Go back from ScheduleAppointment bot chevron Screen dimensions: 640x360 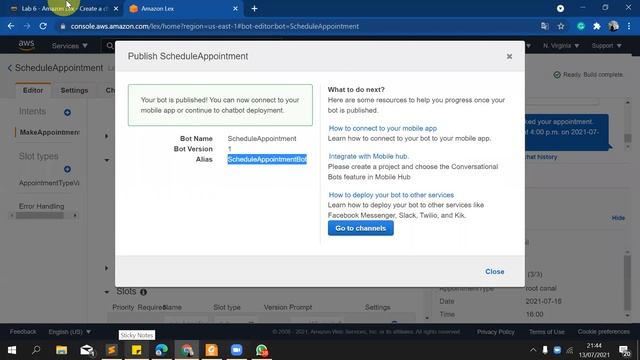[10, 68]
